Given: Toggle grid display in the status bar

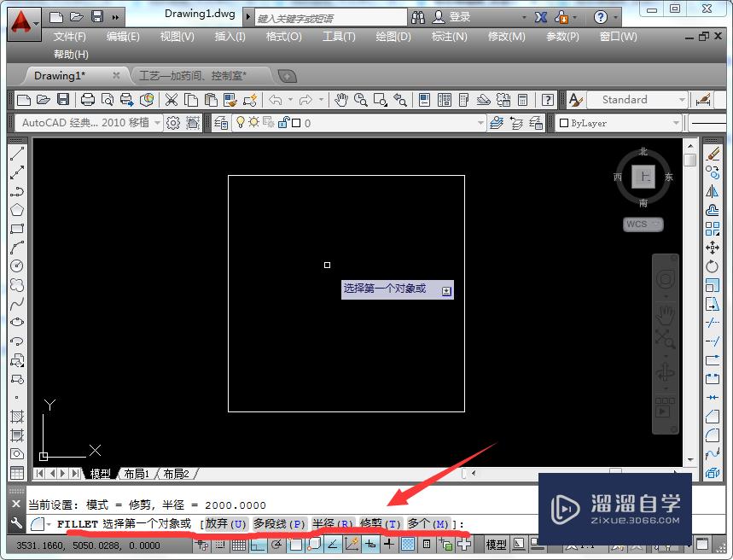Looking at the screenshot, I should [237, 546].
